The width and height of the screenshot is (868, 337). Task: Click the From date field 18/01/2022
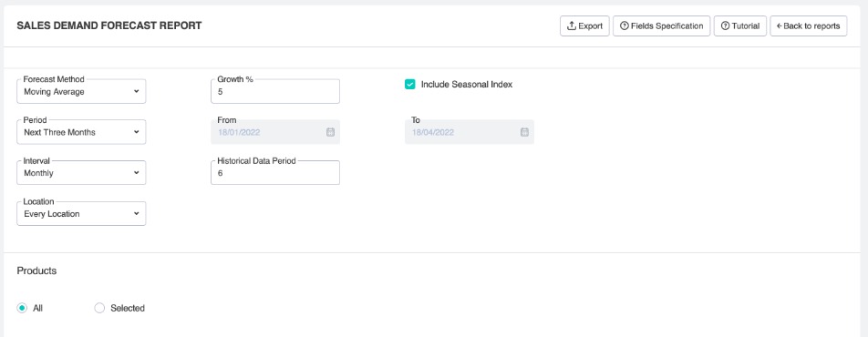tap(275, 132)
